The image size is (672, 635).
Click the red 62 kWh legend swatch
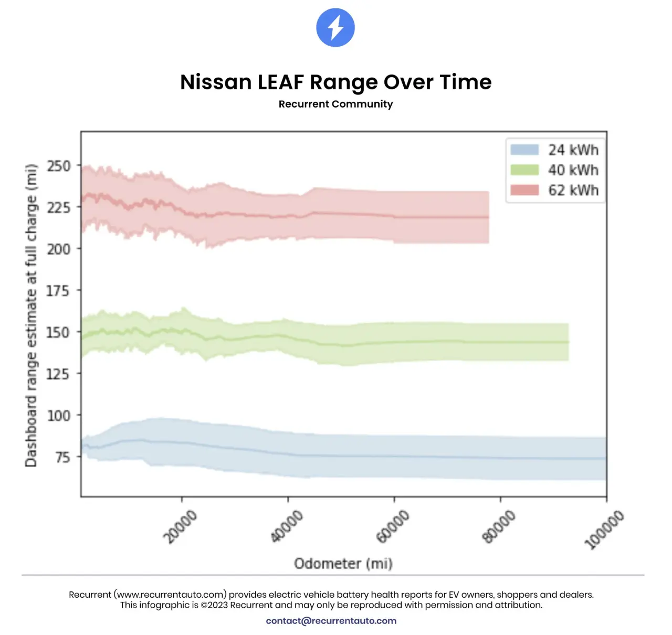[524, 190]
